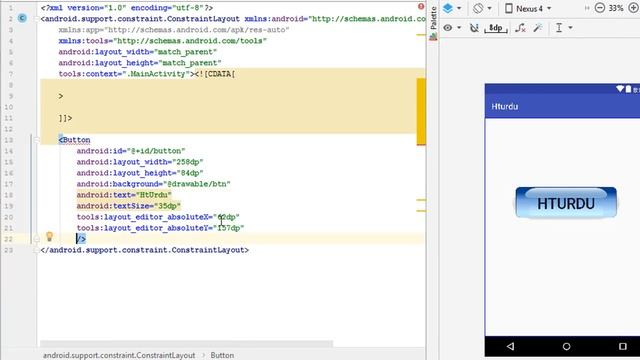Screen dimensions: 640x360
Task: Click the XML declaration on line 1
Action: (x=127, y=8)
